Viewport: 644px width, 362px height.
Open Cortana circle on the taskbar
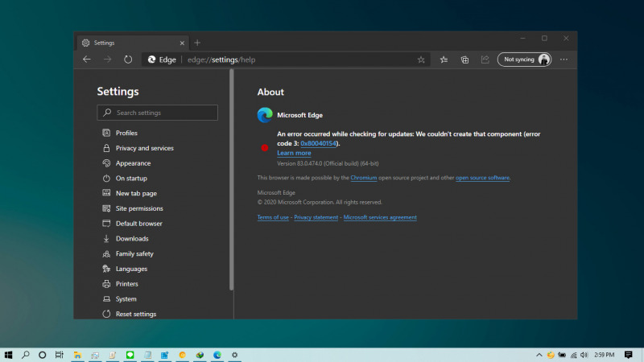tap(43, 355)
